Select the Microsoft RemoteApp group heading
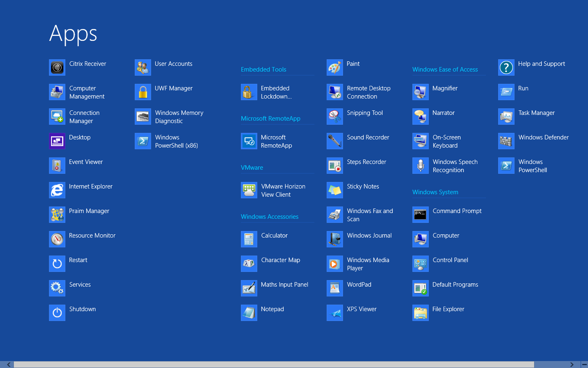This screenshot has width=588, height=368. (x=271, y=119)
